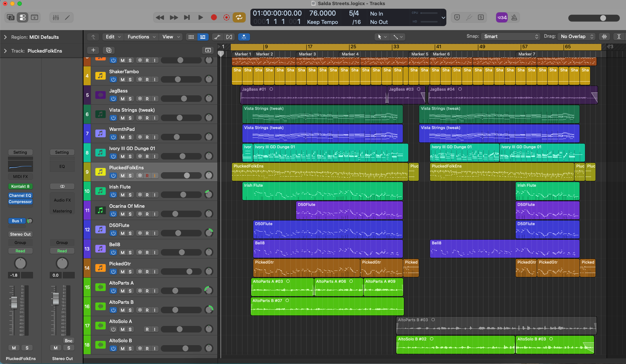Click the add track plus button
This screenshot has height=364, width=626.
(93, 50)
